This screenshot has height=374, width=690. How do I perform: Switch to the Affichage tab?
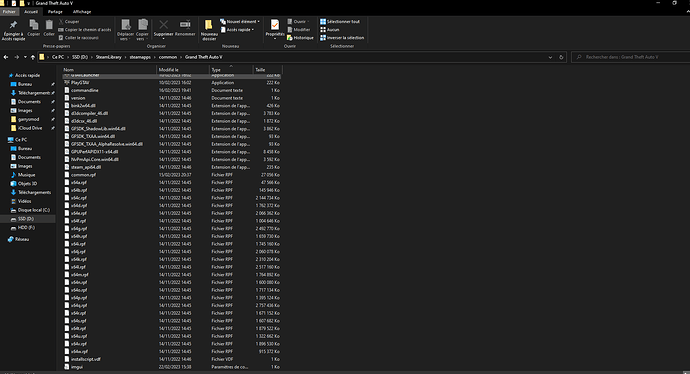[82, 12]
